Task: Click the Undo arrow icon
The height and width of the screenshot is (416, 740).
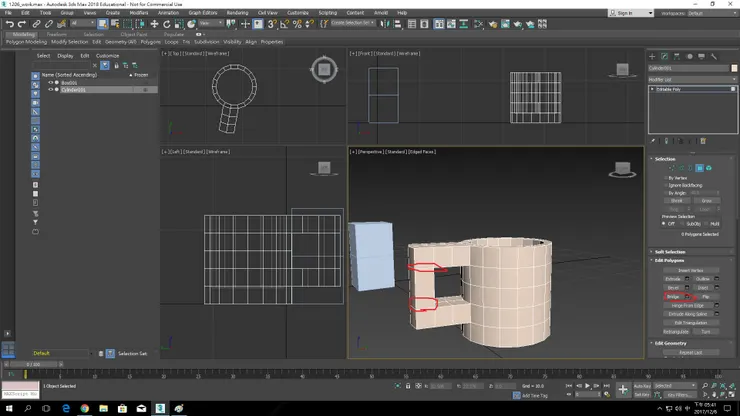Action: coord(9,24)
